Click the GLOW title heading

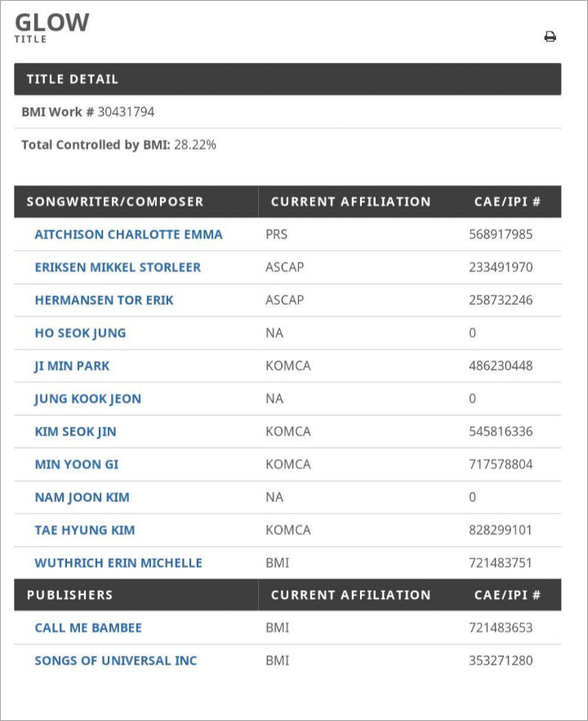52,23
